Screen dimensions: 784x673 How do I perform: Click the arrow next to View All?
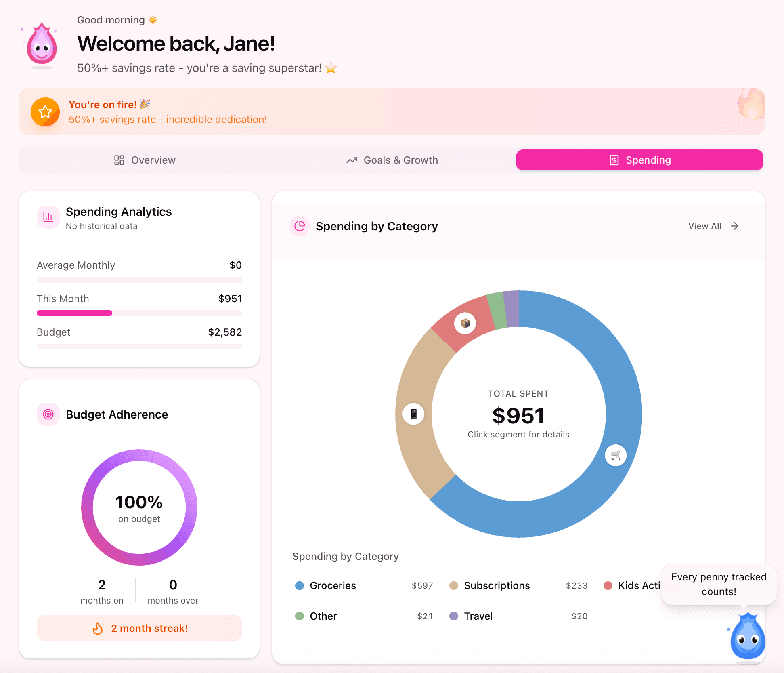tap(735, 226)
